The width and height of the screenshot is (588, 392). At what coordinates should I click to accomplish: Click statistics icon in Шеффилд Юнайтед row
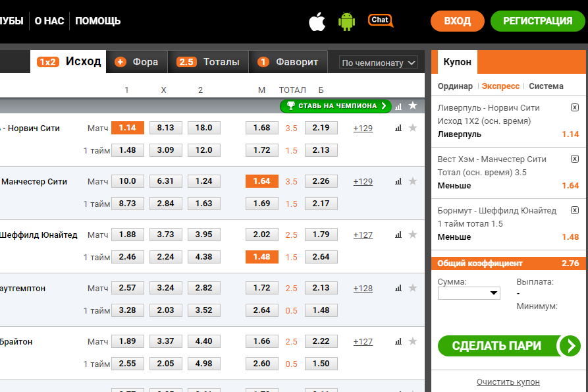click(x=398, y=235)
